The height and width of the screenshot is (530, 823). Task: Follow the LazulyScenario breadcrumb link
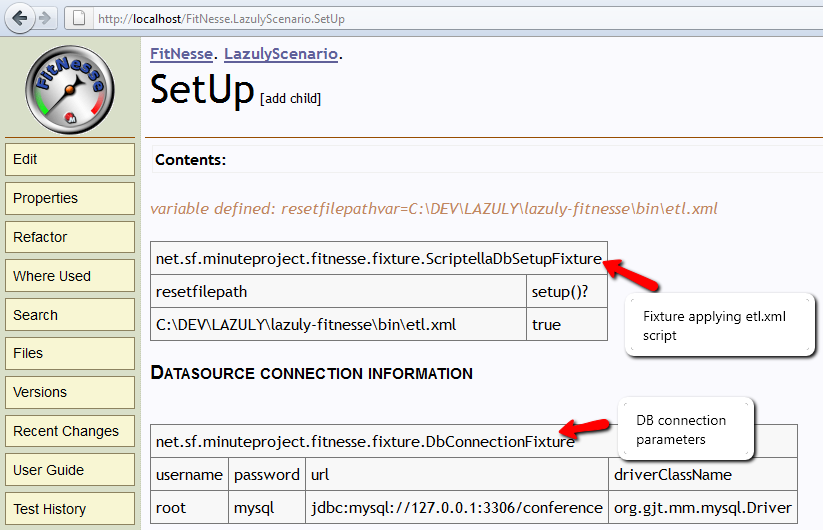281,54
